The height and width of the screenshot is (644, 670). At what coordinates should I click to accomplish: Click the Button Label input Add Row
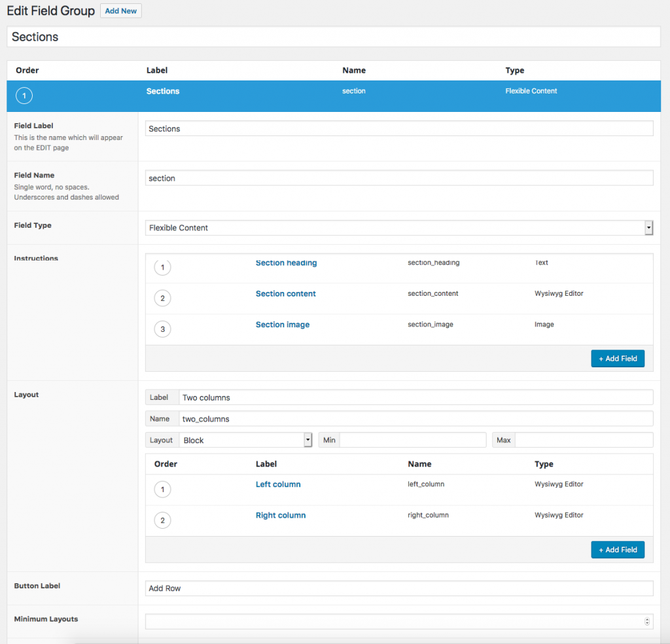click(399, 588)
